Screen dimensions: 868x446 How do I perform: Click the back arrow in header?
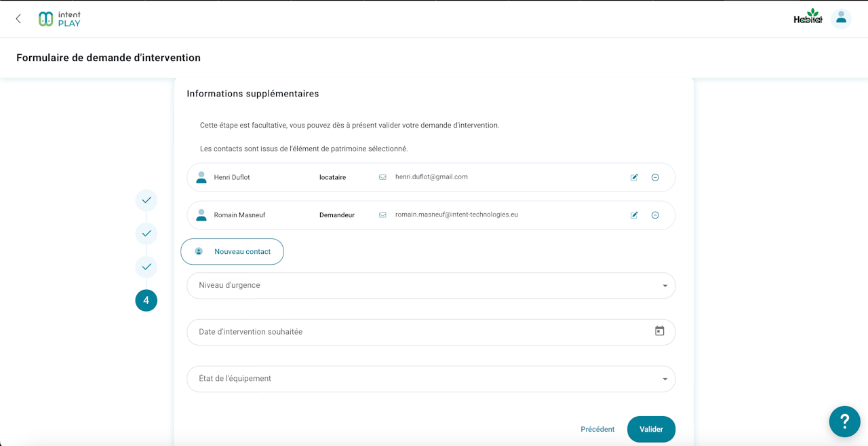(18, 19)
